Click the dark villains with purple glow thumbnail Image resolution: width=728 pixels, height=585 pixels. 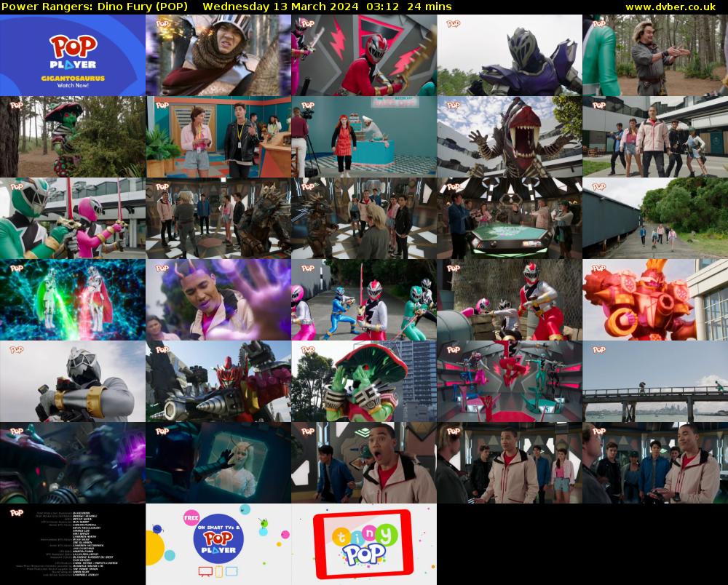(72, 463)
